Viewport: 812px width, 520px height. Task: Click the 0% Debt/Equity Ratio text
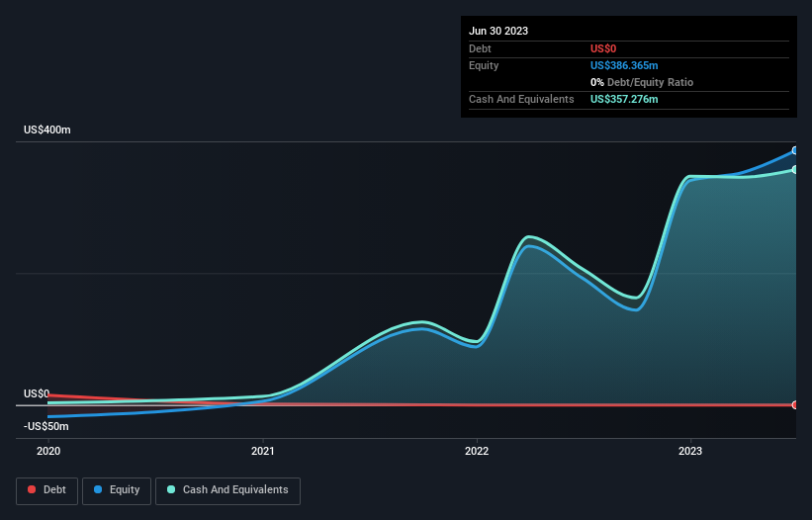[x=642, y=82]
